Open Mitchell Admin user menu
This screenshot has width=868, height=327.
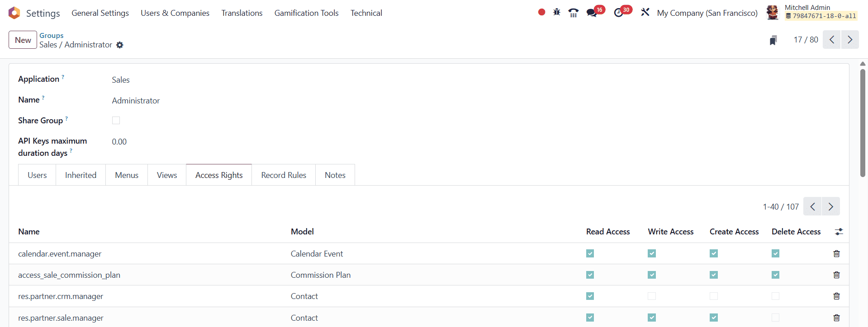pyautogui.click(x=812, y=12)
